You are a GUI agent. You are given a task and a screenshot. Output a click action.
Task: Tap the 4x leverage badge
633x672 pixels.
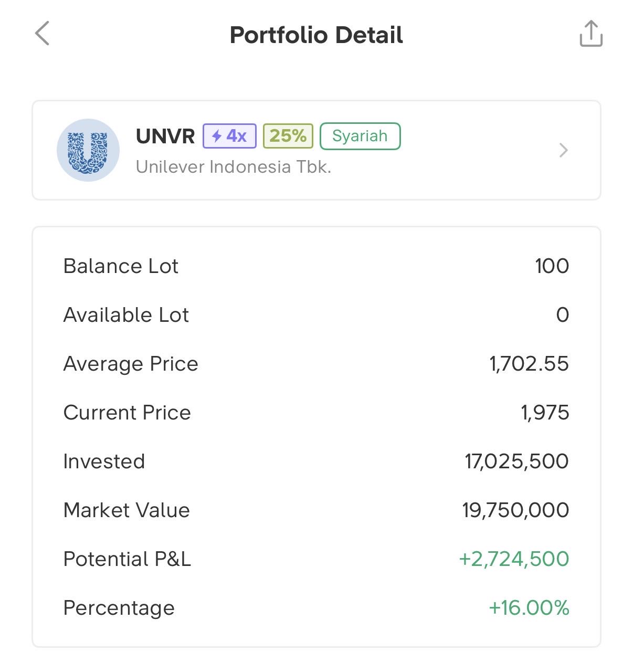point(229,136)
